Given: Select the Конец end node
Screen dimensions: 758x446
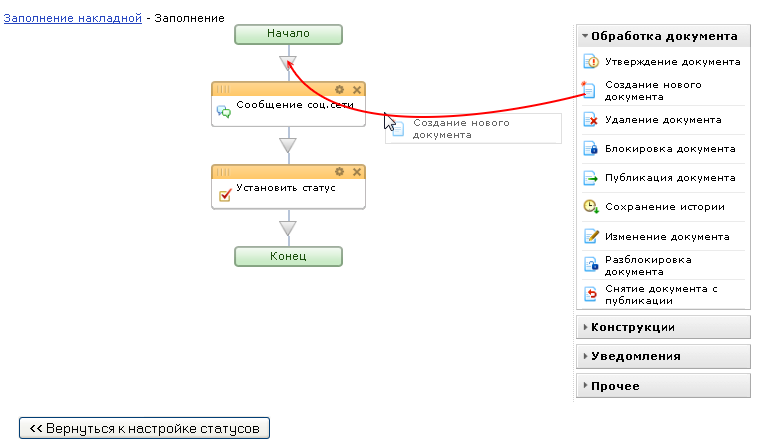Looking at the screenshot, I should (288, 256).
